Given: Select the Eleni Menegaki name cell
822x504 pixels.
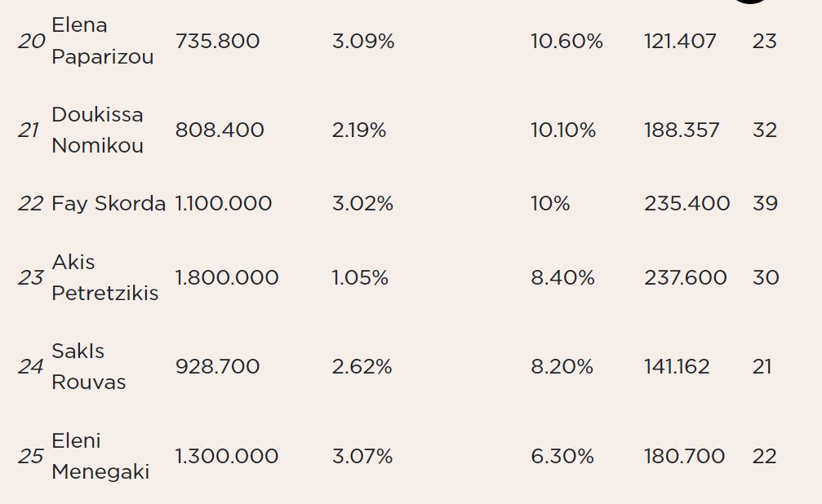Looking at the screenshot, I should [100, 457].
